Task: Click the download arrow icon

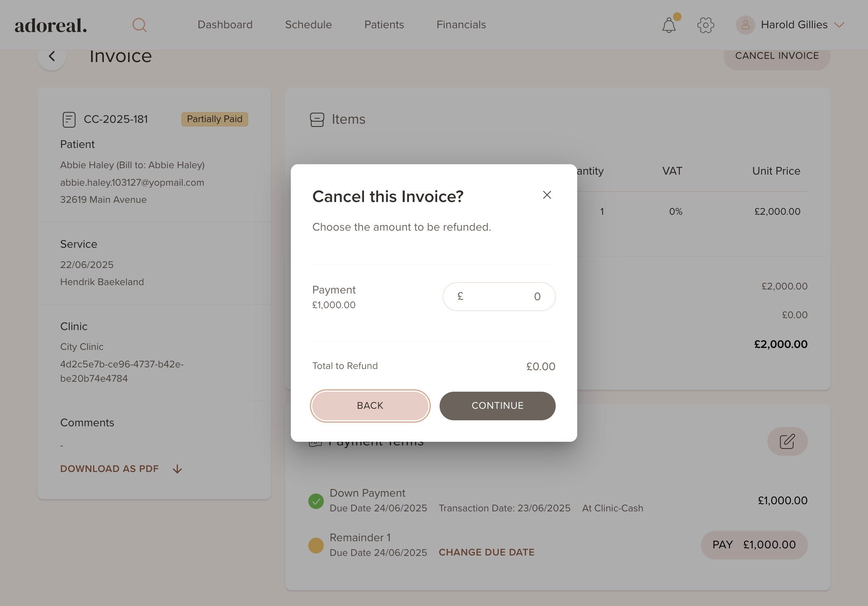Action: tap(177, 469)
